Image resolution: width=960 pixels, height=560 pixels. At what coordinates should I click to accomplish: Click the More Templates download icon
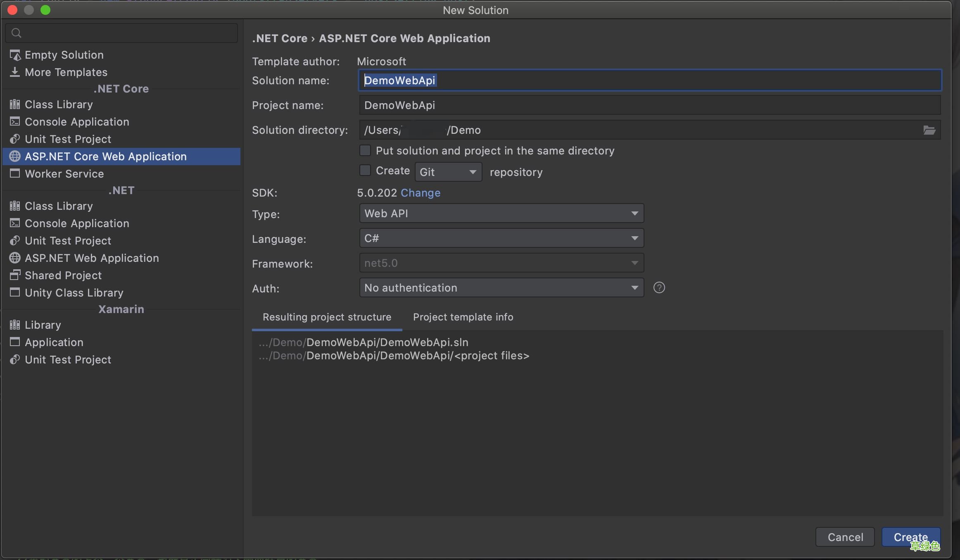[15, 72]
